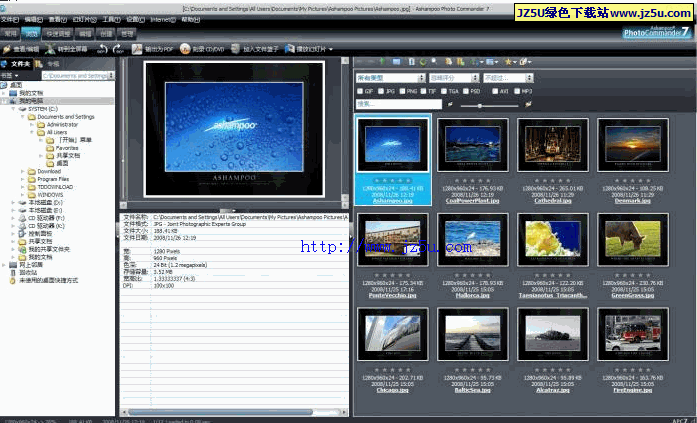Open the last menu bar item (Help)
697x423 pixels.
[190, 20]
